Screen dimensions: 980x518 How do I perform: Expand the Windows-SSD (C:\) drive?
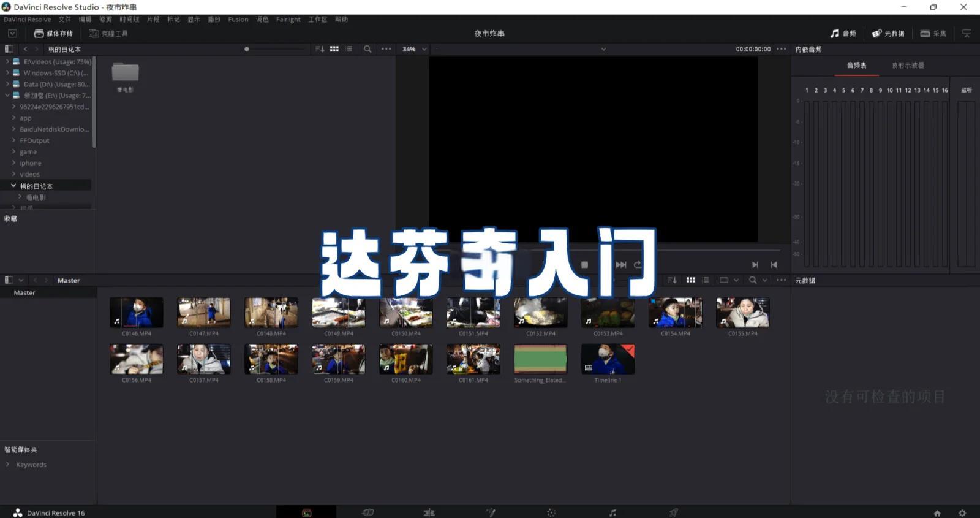pyautogui.click(x=7, y=73)
